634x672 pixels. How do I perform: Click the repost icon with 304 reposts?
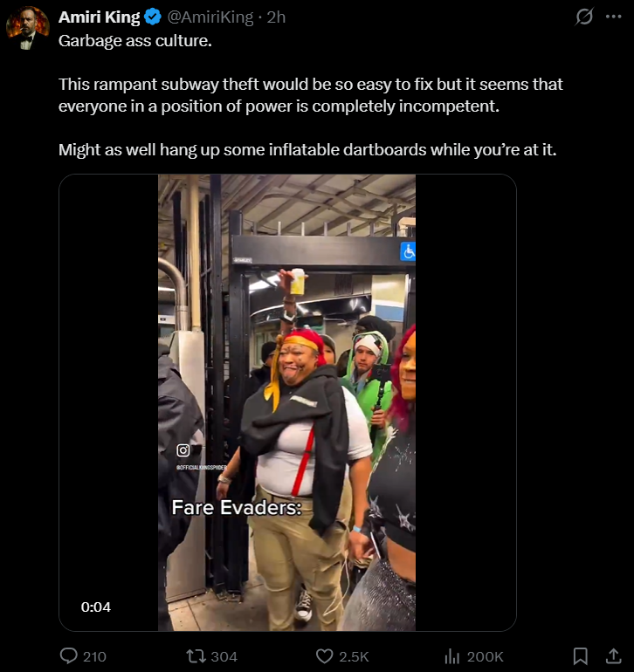point(195,655)
